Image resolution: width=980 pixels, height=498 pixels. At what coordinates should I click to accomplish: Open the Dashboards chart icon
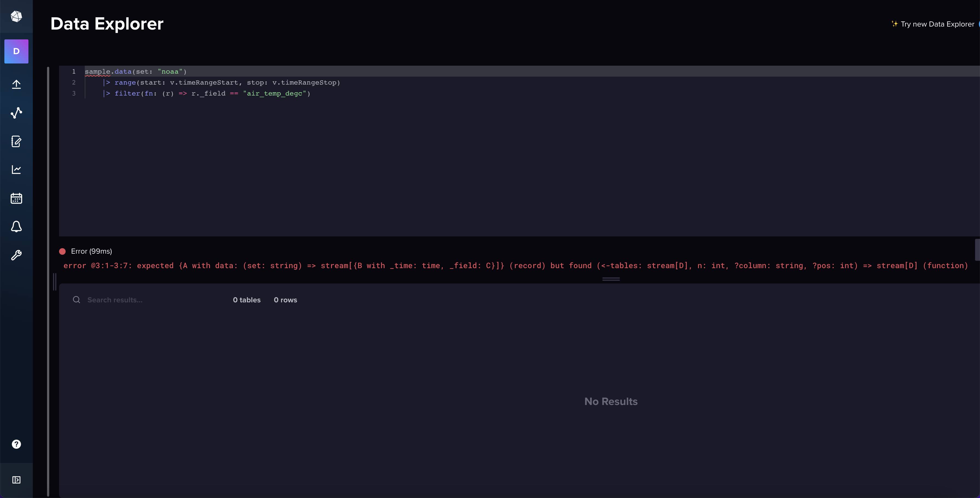pos(16,170)
